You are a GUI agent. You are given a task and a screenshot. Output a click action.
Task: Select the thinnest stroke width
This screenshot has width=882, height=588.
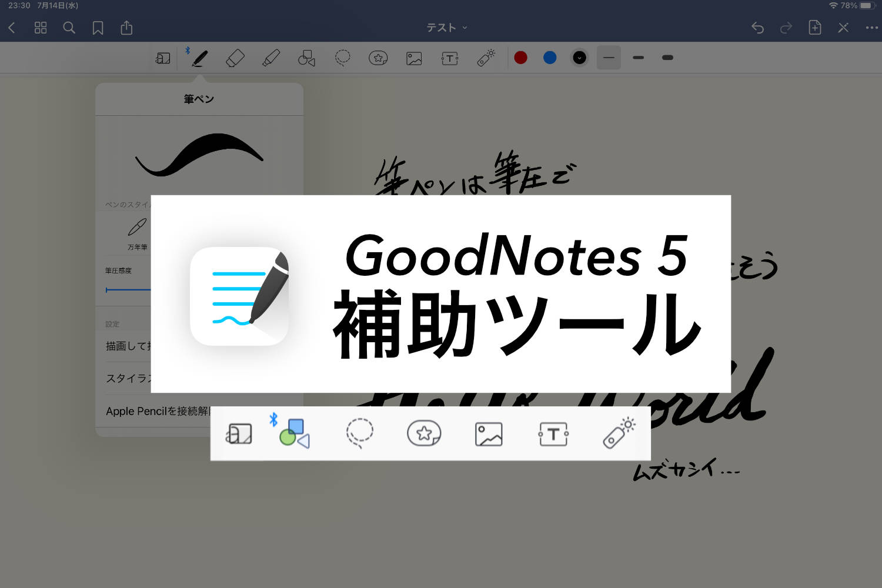[x=609, y=58]
